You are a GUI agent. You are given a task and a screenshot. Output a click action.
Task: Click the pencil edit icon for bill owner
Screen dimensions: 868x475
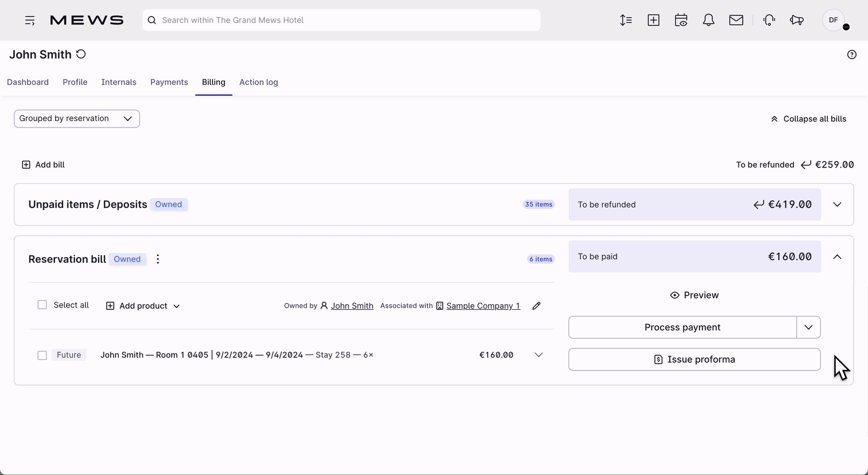click(536, 306)
